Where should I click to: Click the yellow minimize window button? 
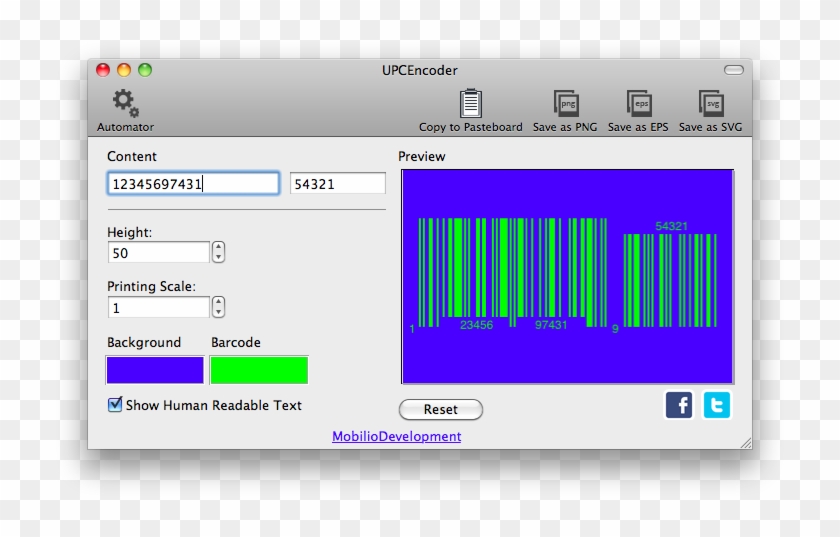(x=124, y=70)
